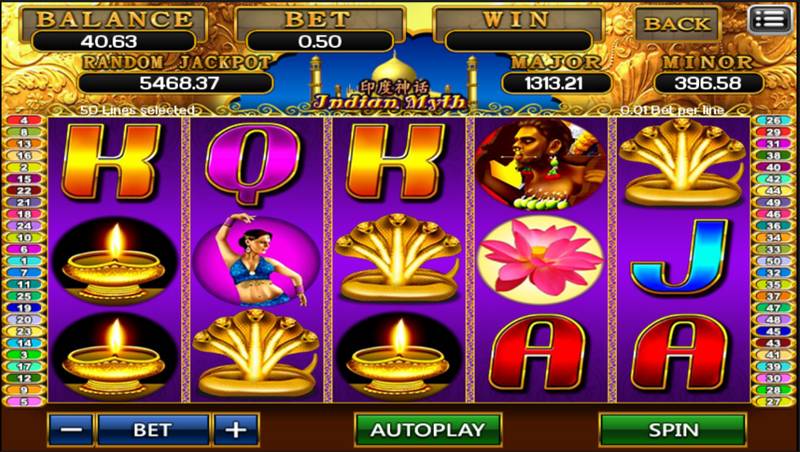Open the hamburger menu icon
Viewport: 800px width, 452px height.
770,21
